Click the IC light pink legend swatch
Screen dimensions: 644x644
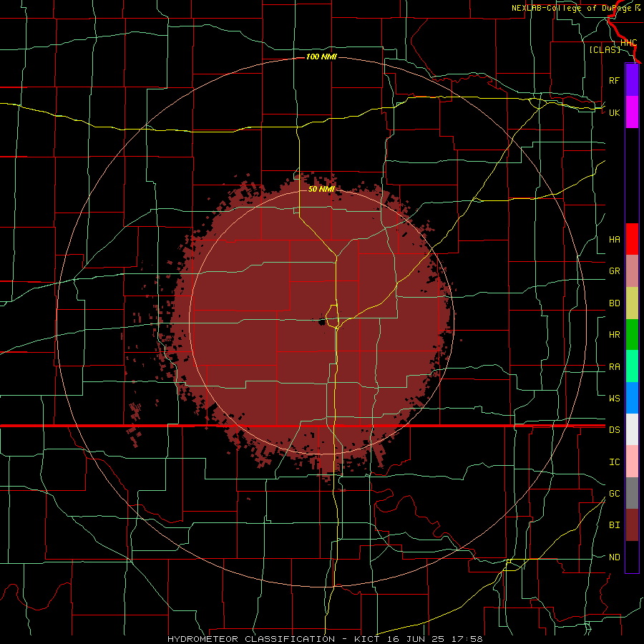coord(632,462)
